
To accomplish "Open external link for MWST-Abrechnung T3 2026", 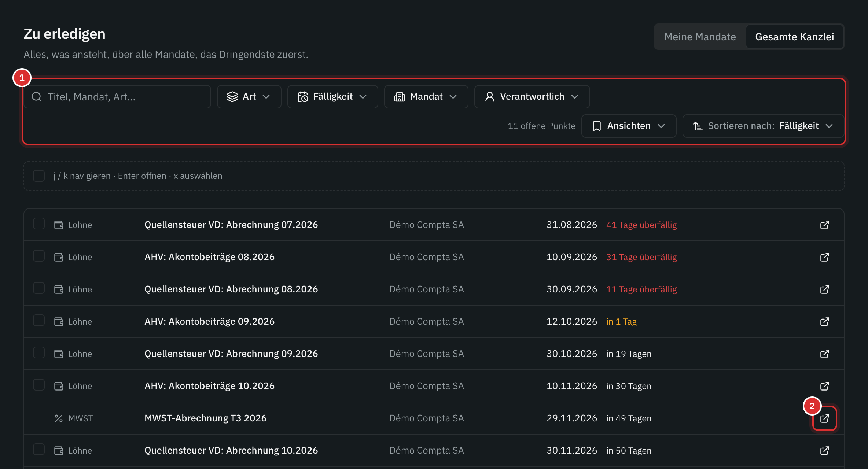I will [824, 418].
